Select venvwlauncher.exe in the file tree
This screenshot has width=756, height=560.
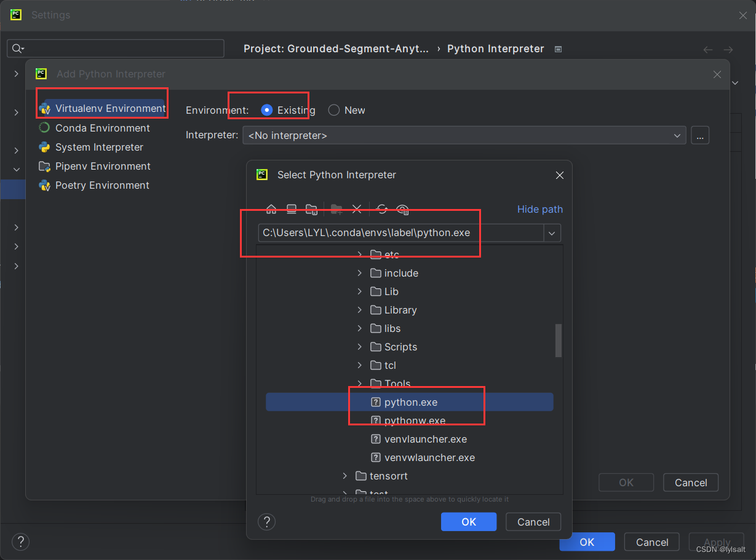pyautogui.click(x=410, y=457)
